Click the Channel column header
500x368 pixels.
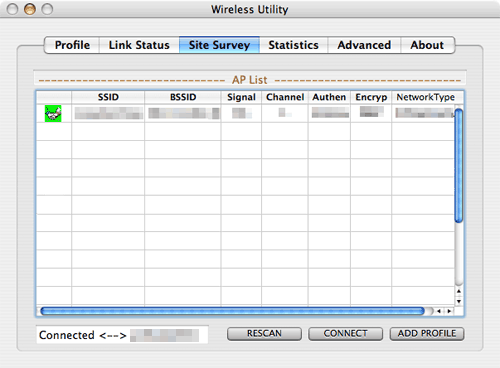pos(285,97)
